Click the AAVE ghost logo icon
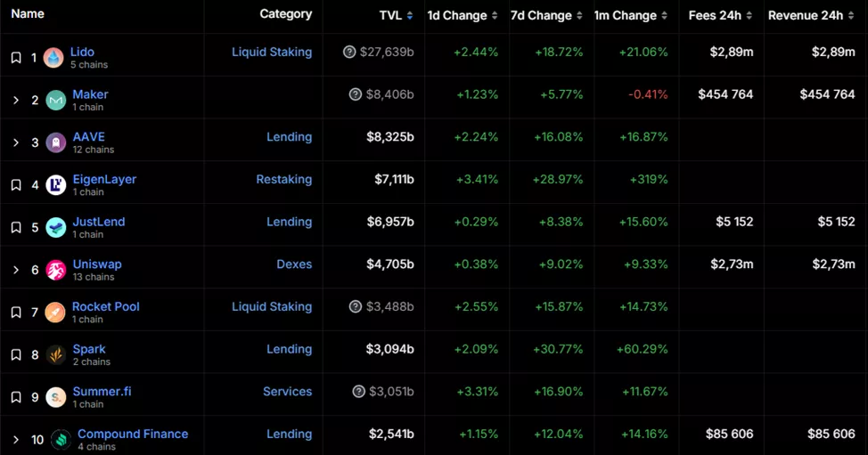868x455 pixels. (x=55, y=142)
